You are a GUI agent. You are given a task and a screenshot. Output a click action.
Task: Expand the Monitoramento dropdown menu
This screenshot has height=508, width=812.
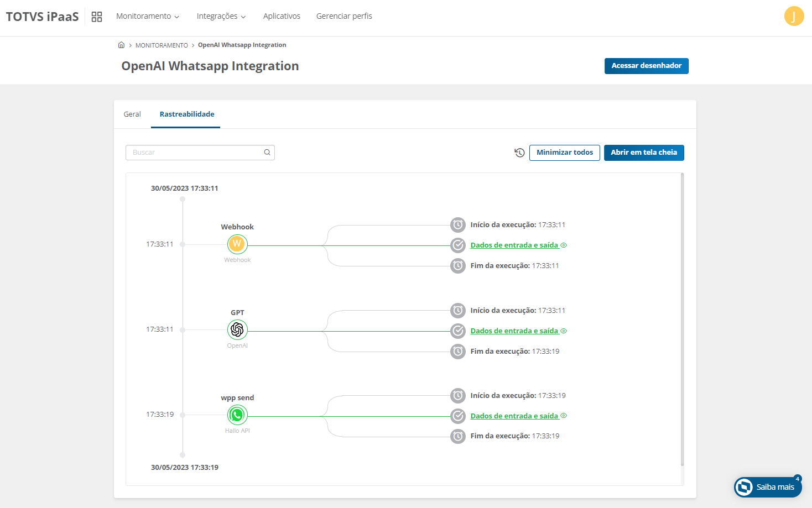[148, 17]
